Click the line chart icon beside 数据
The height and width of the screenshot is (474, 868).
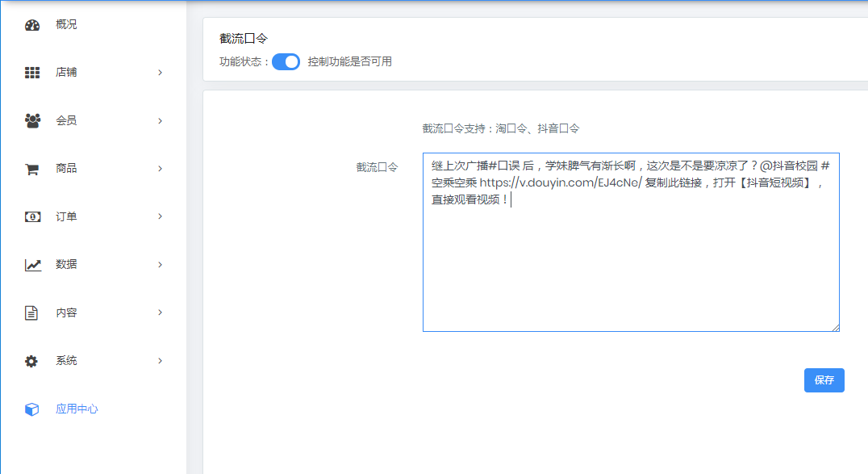coord(32,265)
